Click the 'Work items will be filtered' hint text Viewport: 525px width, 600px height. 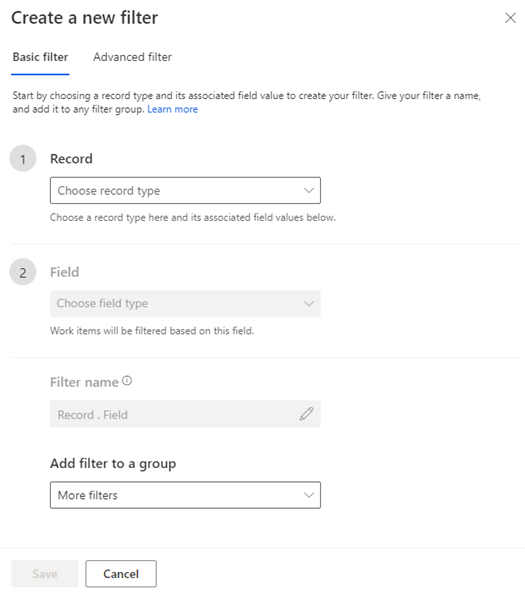[152, 331]
